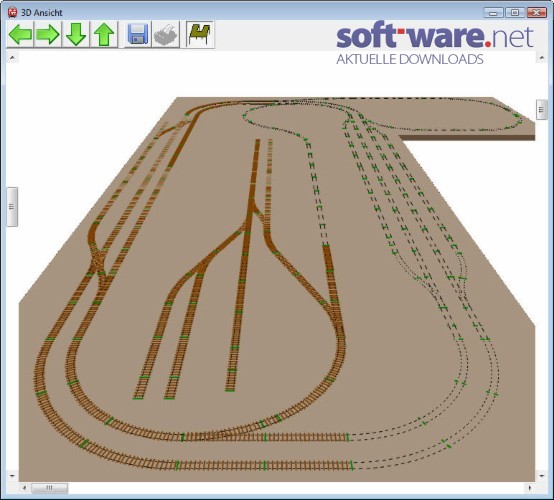The height and width of the screenshot is (500, 554).
Task: Click the greyed-out printer icon
Action: [166, 34]
